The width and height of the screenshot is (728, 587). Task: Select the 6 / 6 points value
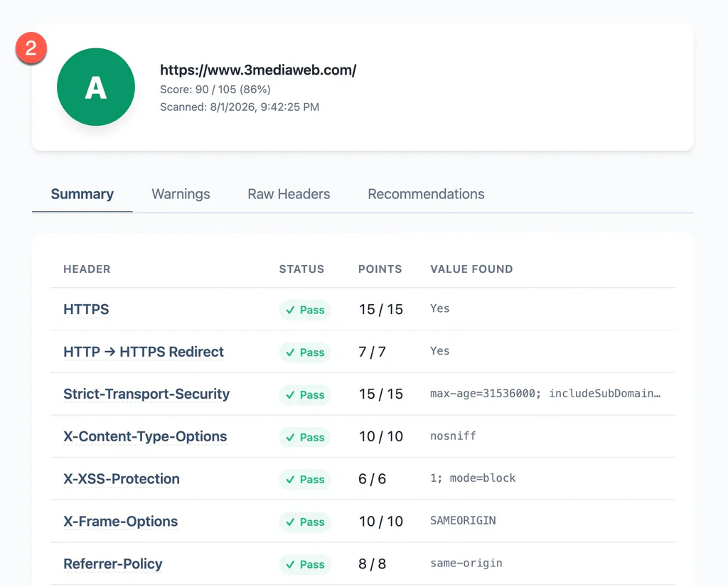[x=372, y=479]
